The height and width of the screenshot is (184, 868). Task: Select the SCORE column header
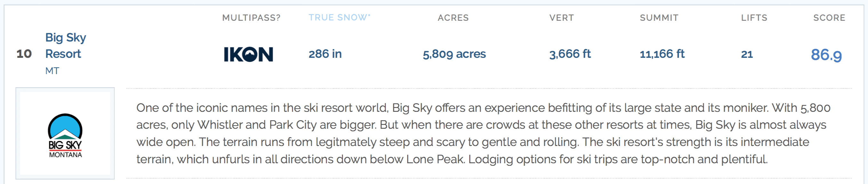(x=829, y=18)
